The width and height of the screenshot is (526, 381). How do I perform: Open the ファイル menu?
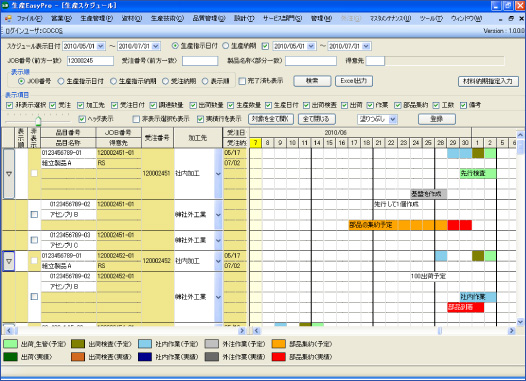(x=30, y=18)
